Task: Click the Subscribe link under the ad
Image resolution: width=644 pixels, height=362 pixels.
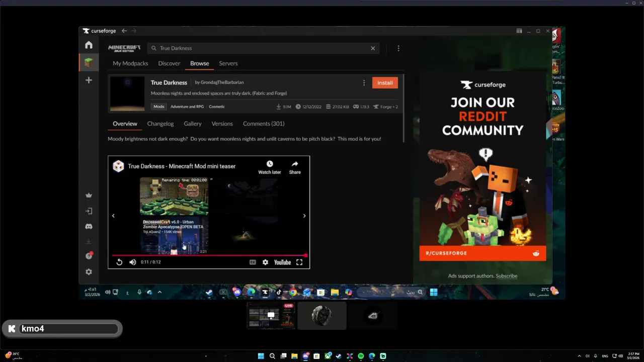Action: pyautogui.click(x=506, y=276)
